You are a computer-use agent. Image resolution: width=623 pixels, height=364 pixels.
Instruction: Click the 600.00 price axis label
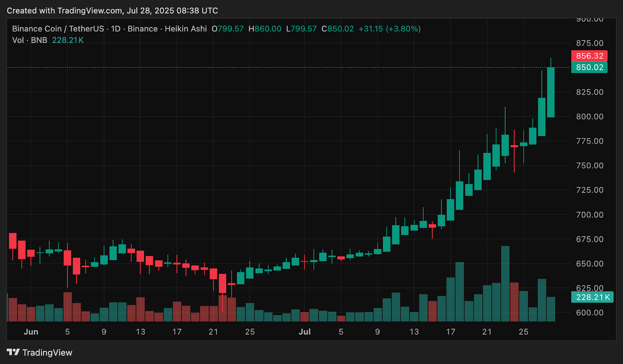click(590, 313)
